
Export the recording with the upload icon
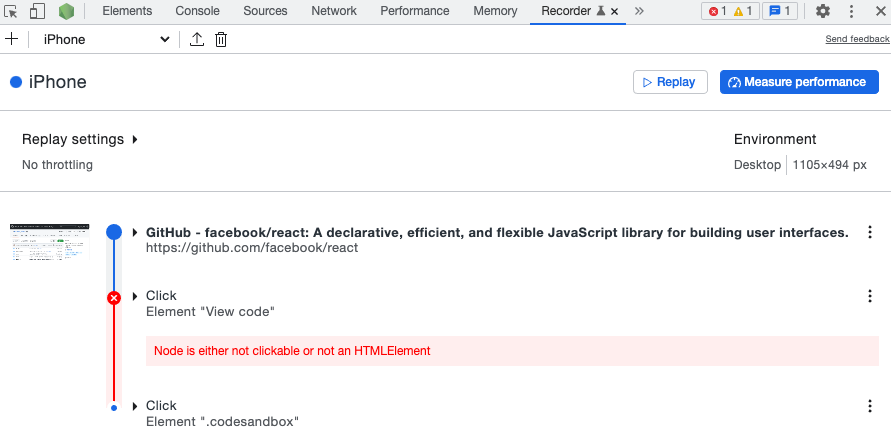[197, 39]
